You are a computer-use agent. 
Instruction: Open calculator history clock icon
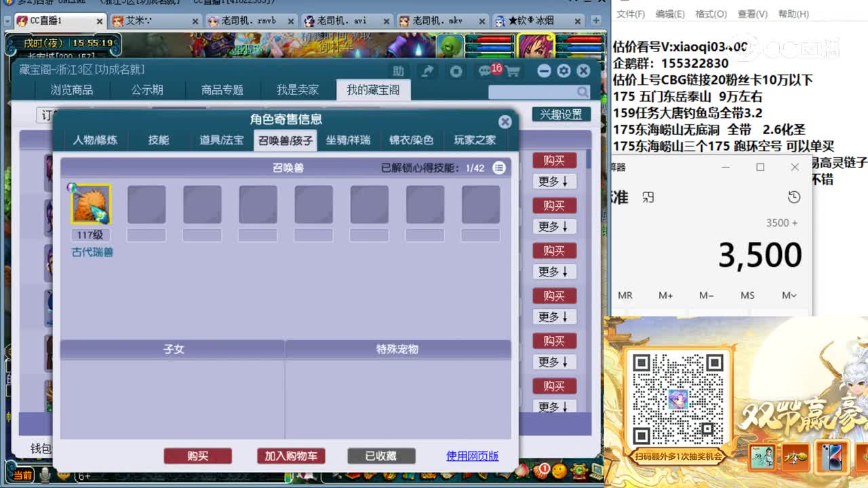click(794, 197)
